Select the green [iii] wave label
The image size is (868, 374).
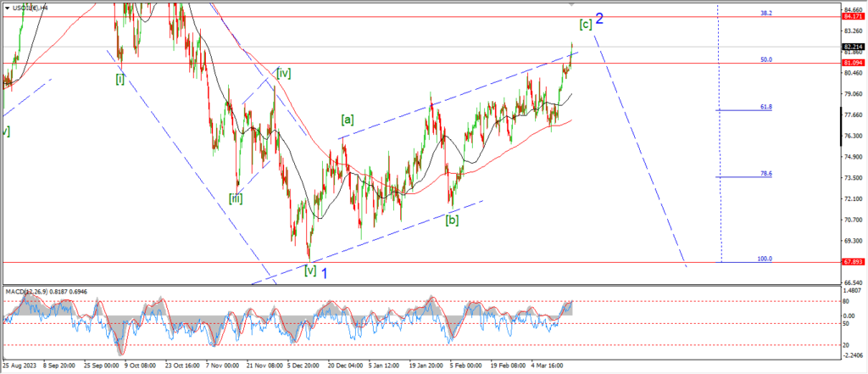pyautogui.click(x=236, y=198)
